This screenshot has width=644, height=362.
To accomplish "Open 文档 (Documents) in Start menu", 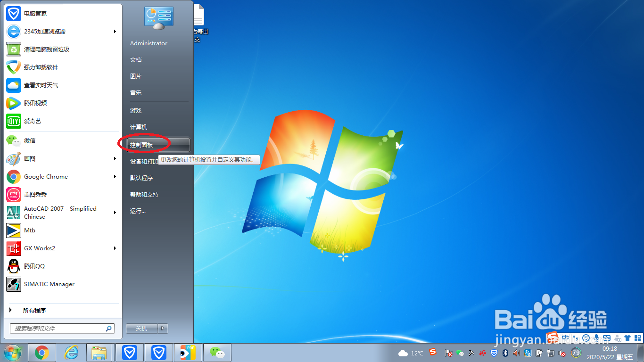I will tap(136, 59).
